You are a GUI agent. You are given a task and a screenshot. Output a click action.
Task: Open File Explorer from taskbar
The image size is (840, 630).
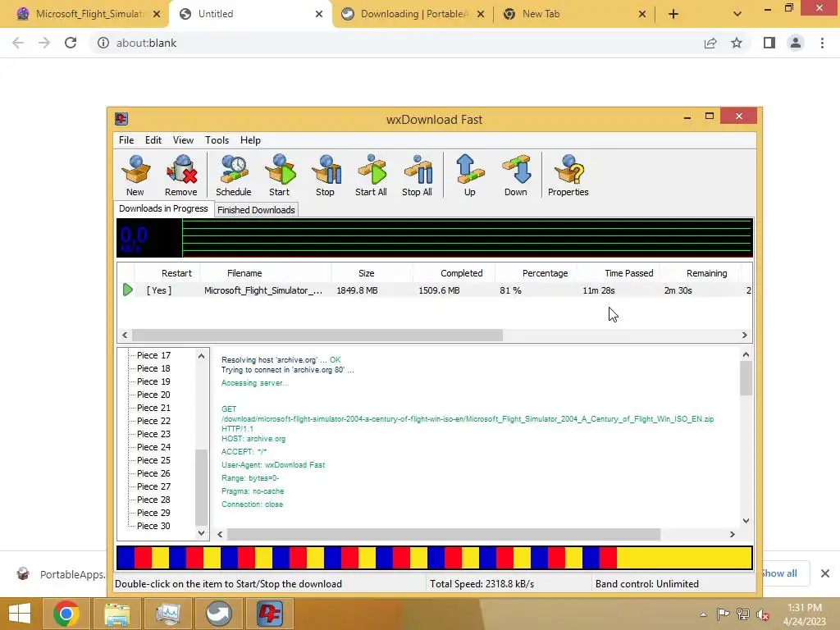(x=116, y=614)
